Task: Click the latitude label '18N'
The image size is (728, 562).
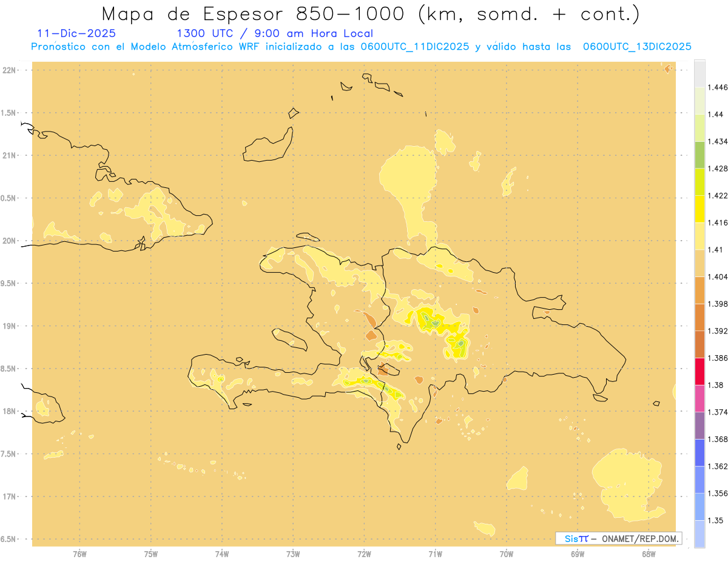Action: (9, 412)
